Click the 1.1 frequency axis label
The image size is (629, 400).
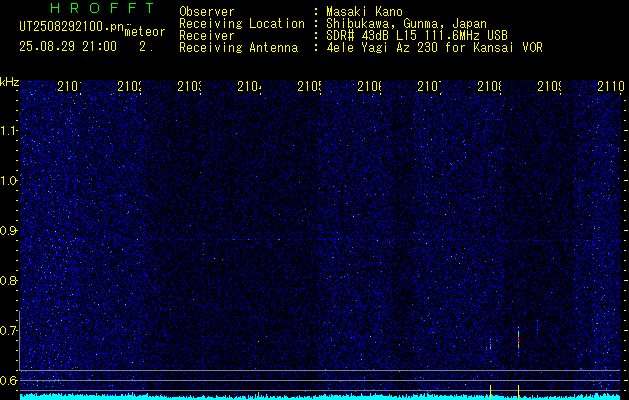tap(8, 131)
